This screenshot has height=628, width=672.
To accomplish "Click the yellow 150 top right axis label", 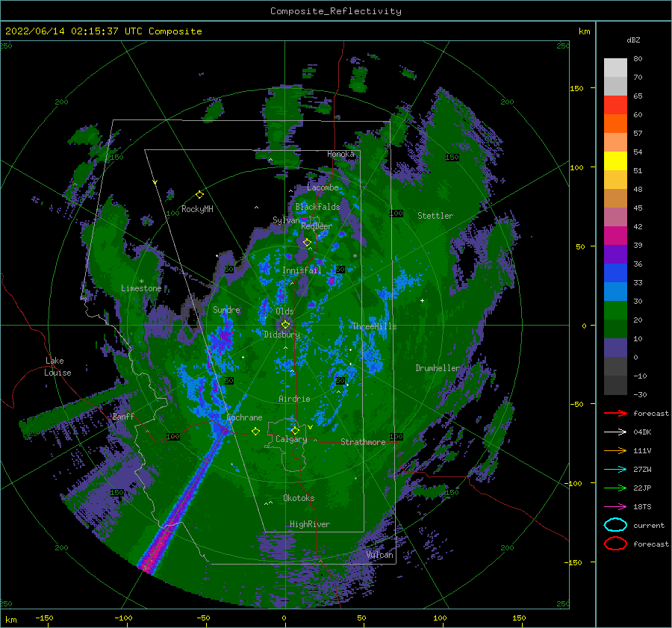I will (576, 88).
